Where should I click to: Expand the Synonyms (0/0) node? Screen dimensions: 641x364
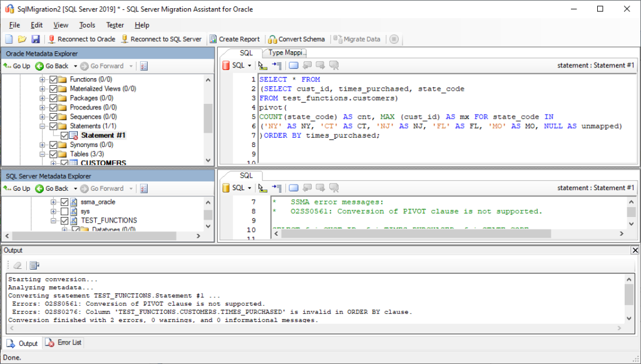pos(42,145)
